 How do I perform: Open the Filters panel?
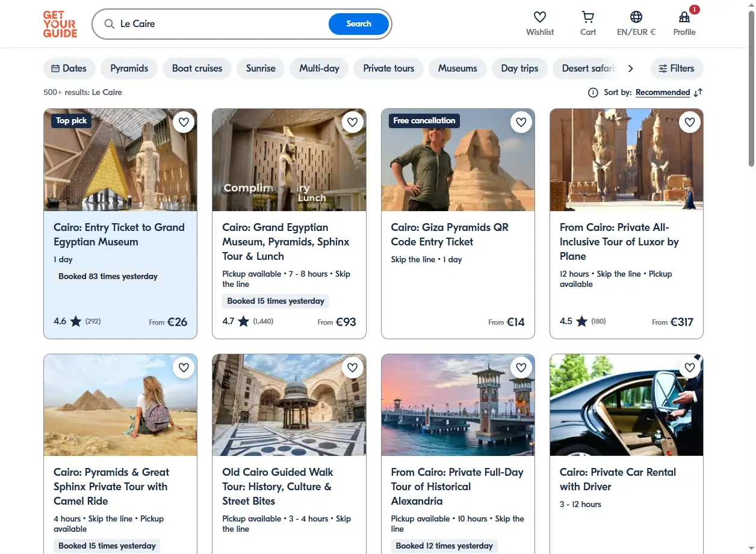coord(677,69)
